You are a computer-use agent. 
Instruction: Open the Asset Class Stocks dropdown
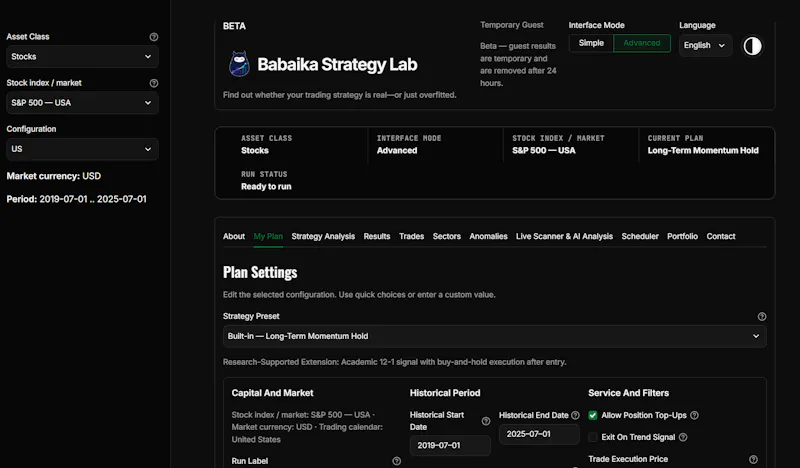(82, 56)
